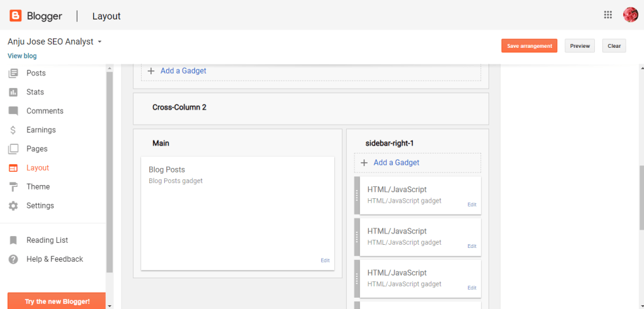Click the Theme paint roller icon
The height and width of the screenshot is (309, 644).
13,187
